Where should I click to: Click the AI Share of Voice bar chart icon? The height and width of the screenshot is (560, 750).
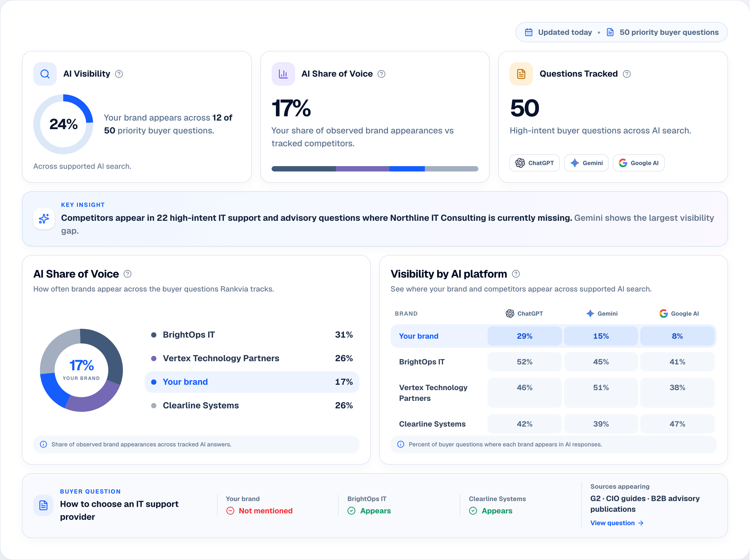pos(283,74)
